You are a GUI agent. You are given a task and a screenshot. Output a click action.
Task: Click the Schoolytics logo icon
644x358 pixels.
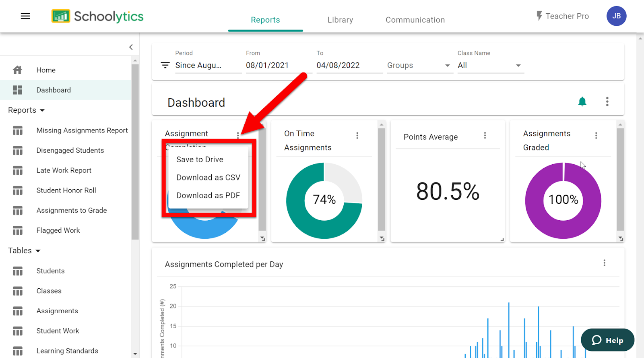pos(61,16)
